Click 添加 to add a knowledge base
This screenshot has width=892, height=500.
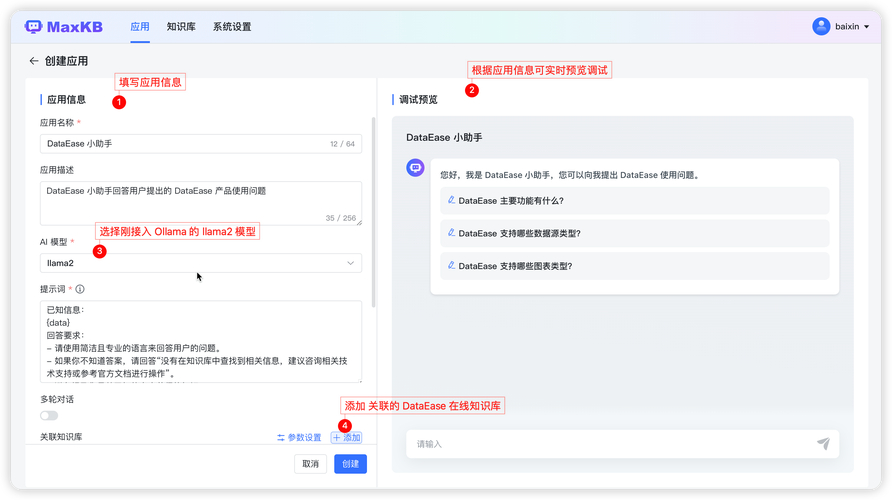(x=346, y=437)
